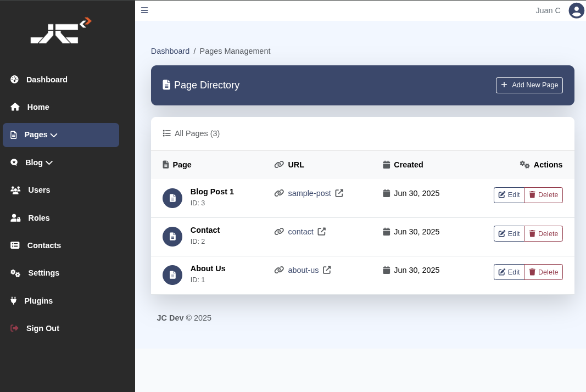The width and height of the screenshot is (586, 392).
Task: Click chain icon beside sample-post
Action: pos(279,193)
